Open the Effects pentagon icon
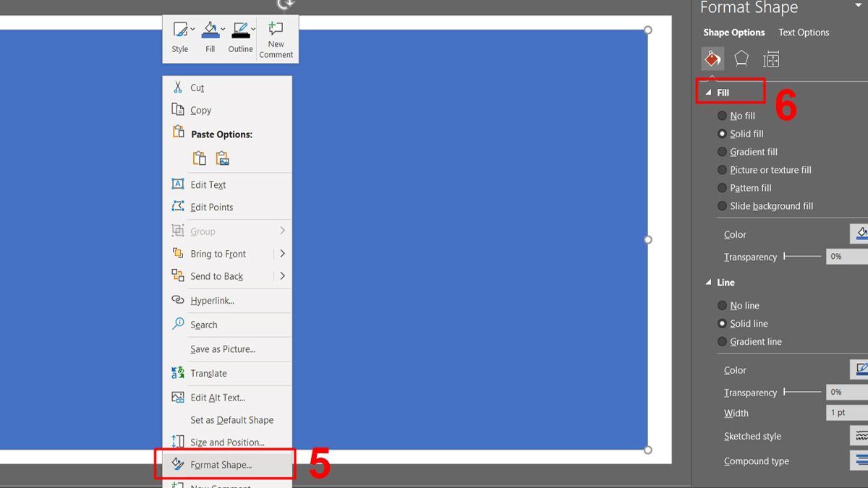 point(741,59)
